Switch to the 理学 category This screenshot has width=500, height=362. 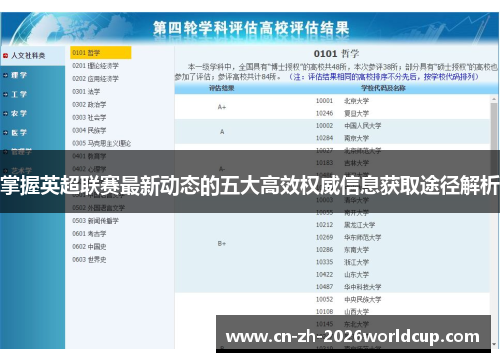click(19, 75)
